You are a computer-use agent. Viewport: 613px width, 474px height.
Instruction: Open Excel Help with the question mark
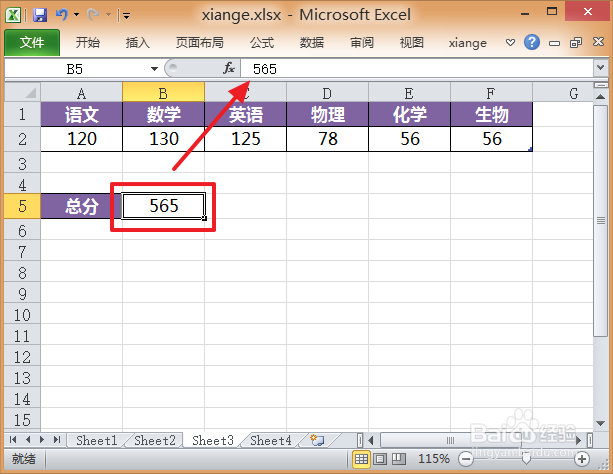tap(532, 42)
